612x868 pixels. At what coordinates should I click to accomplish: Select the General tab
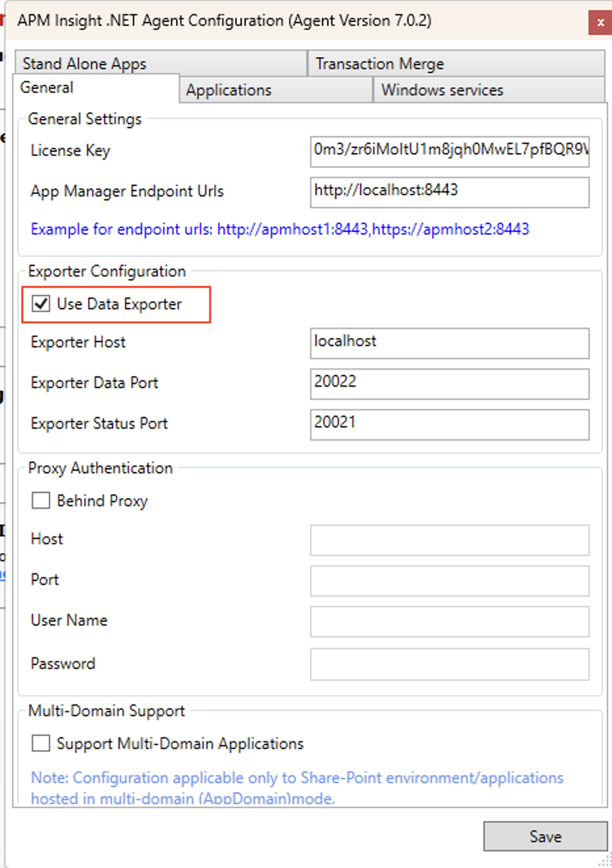pos(96,88)
